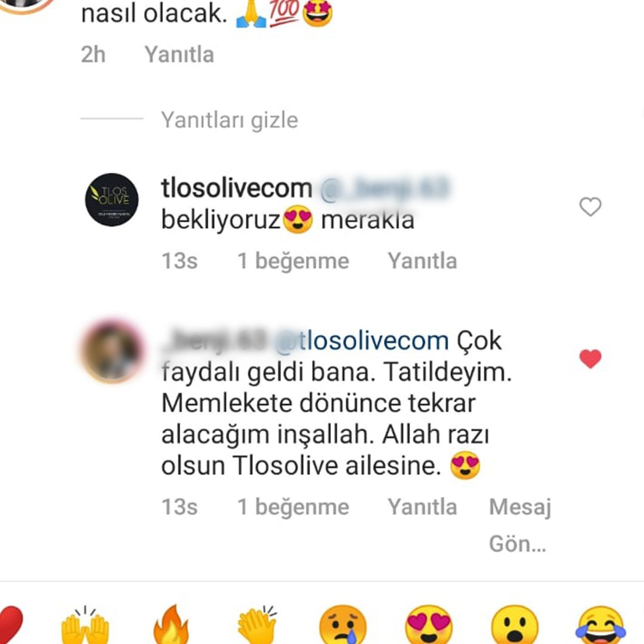View likes on tlosolivecom's reply

293,261
